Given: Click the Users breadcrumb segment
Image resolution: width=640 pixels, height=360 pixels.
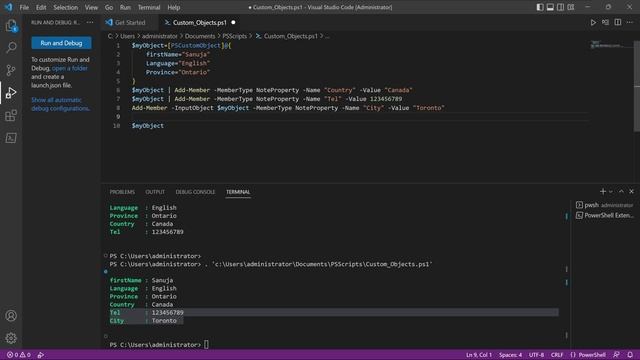Looking at the screenshot, I should [127, 36].
